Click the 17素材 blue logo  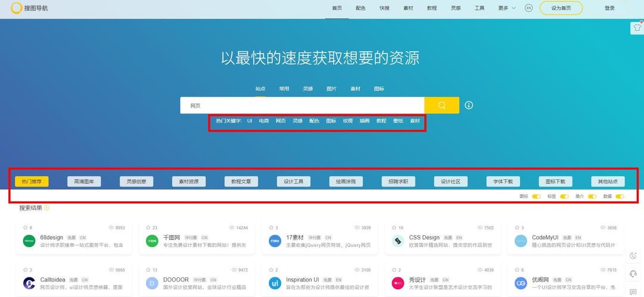(x=275, y=241)
